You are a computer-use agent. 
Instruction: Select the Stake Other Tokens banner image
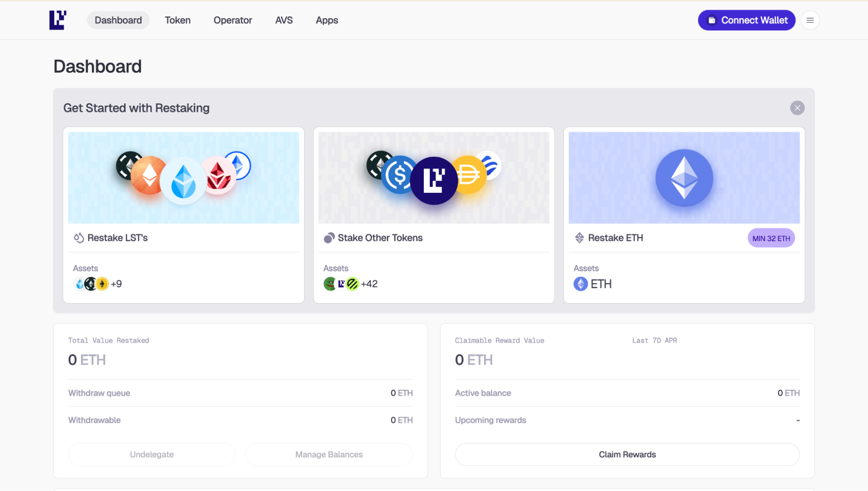click(434, 178)
